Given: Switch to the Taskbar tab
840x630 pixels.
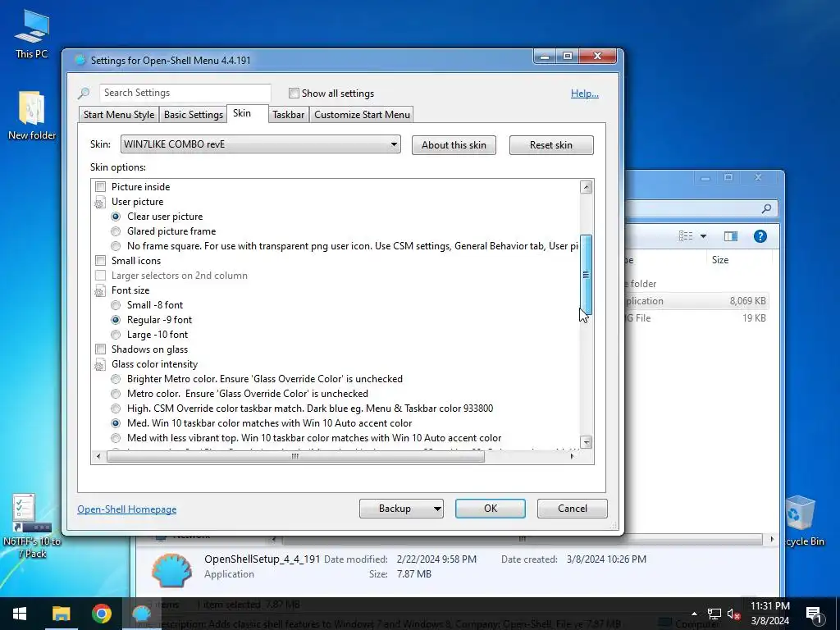Looking at the screenshot, I should click(288, 115).
